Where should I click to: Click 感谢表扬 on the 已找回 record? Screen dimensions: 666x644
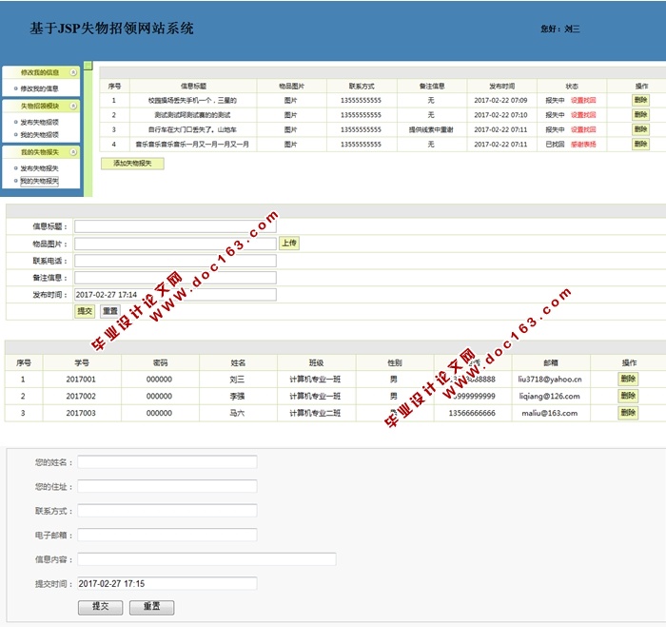[x=583, y=145]
